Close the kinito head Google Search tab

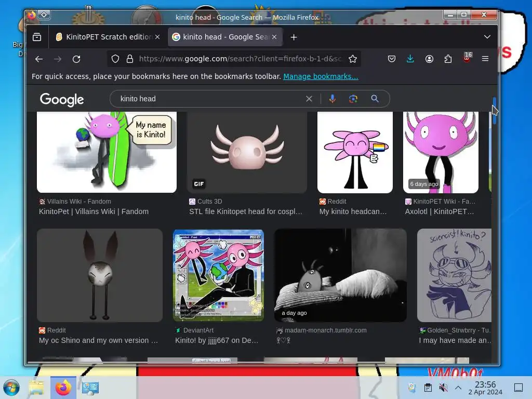coord(274,37)
